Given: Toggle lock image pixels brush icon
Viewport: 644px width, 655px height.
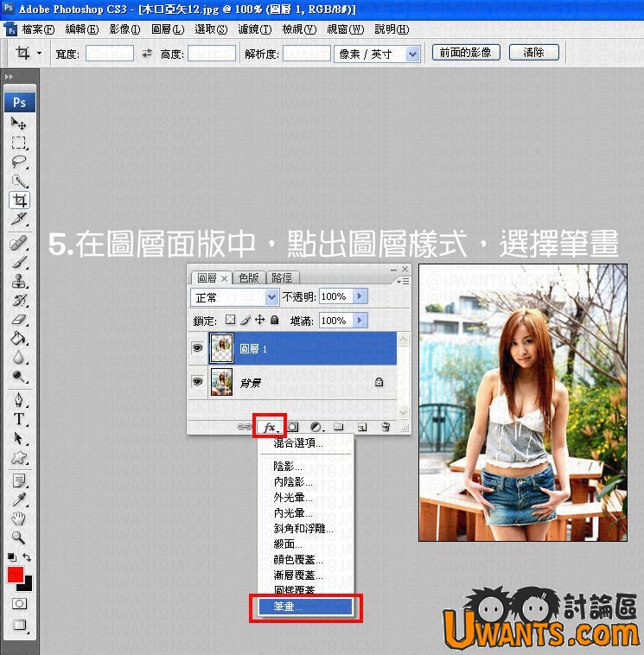Looking at the screenshot, I should [x=245, y=320].
